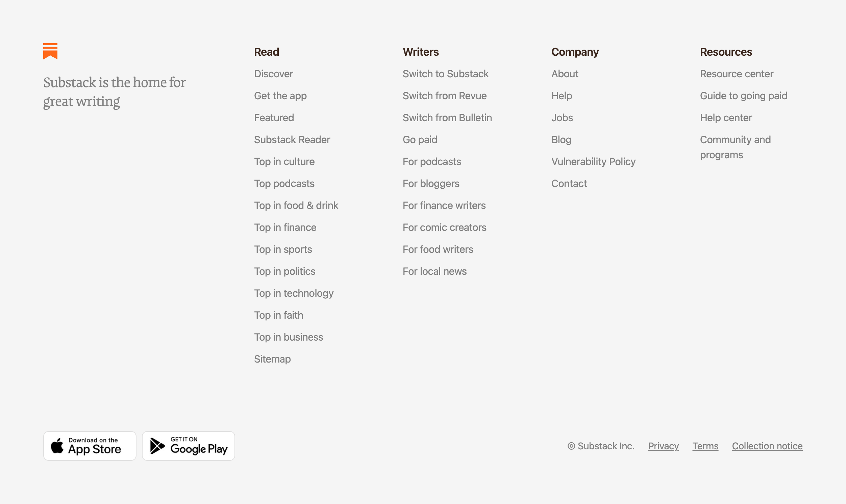Open the Contact page
The image size is (846, 504).
569,183
